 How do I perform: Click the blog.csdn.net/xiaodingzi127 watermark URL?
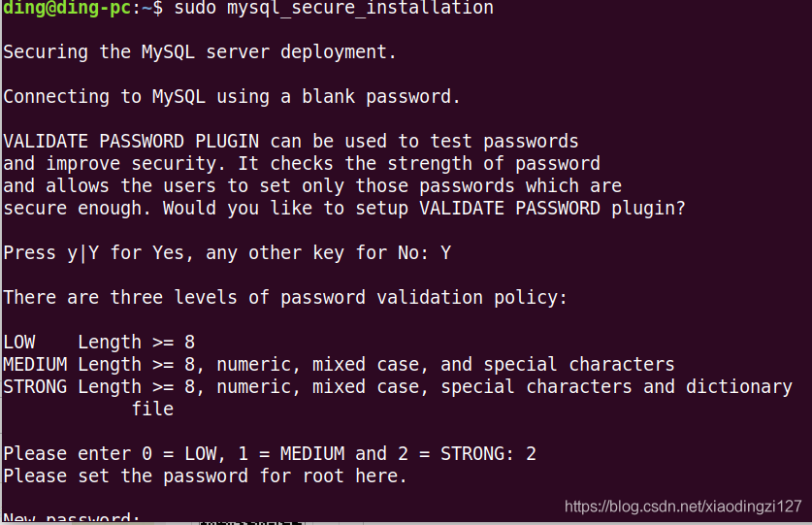(x=683, y=506)
